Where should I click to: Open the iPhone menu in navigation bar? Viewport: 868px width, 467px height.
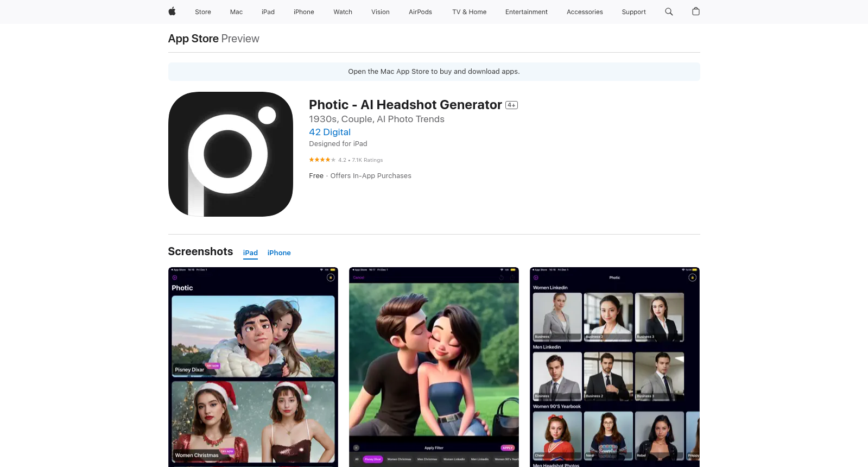[x=304, y=12]
